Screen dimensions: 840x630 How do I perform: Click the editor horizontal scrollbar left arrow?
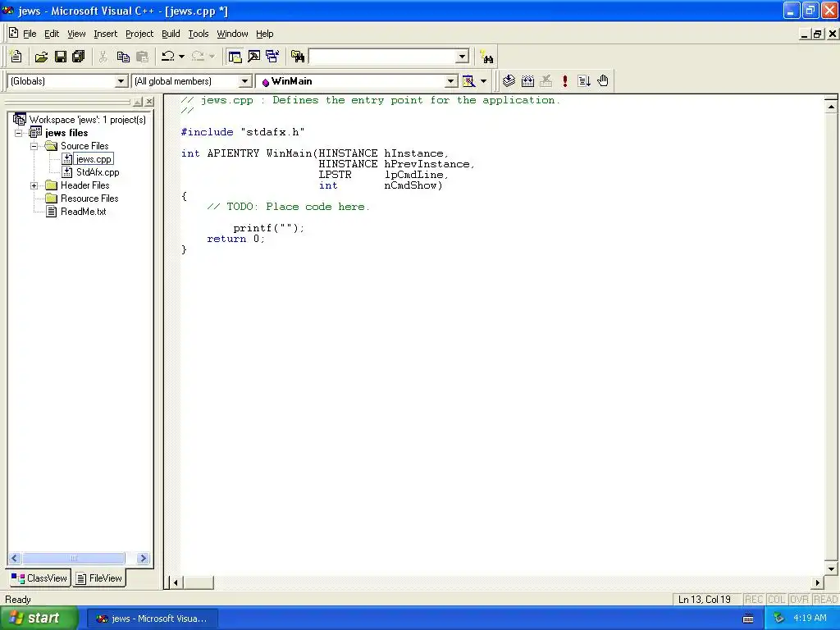tap(176, 582)
